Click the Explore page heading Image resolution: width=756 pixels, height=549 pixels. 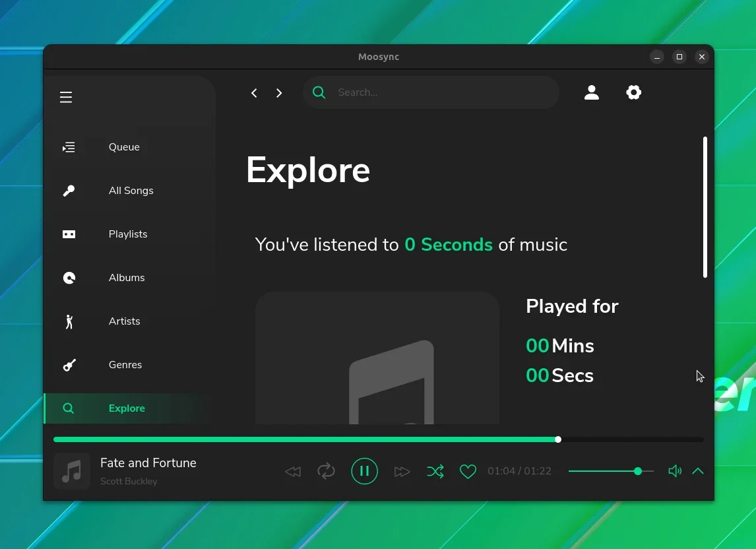(x=308, y=170)
